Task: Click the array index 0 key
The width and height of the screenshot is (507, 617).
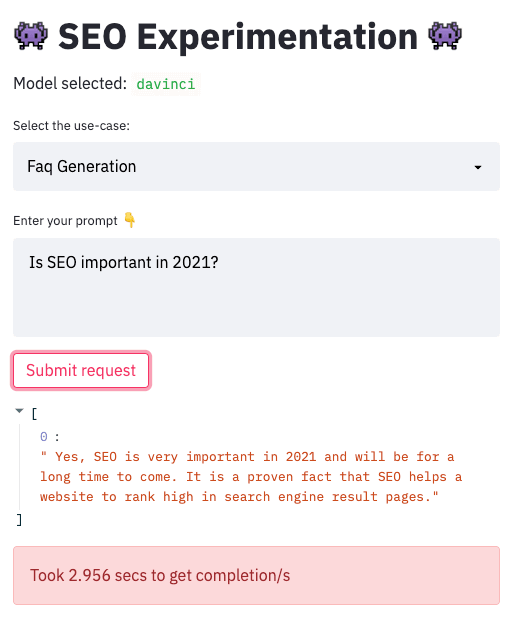Action: (44, 436)
